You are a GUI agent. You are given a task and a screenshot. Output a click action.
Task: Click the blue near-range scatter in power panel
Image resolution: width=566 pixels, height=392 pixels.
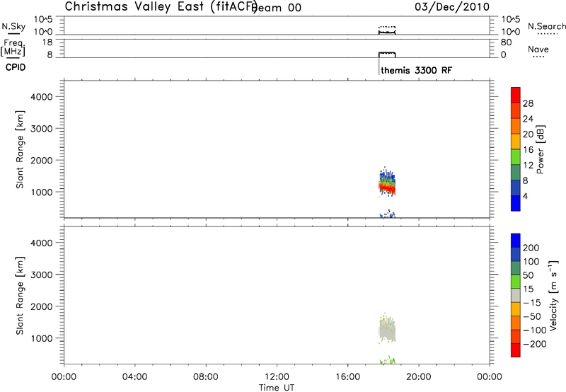tap(388, 214)
